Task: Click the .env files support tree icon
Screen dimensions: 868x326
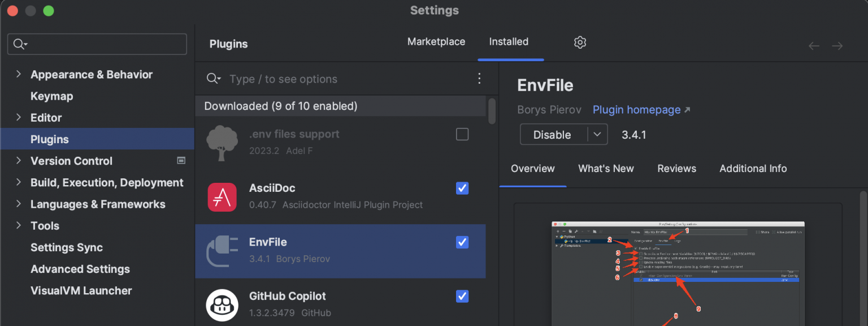Action: pyautogui.click(x=222, y=143)
